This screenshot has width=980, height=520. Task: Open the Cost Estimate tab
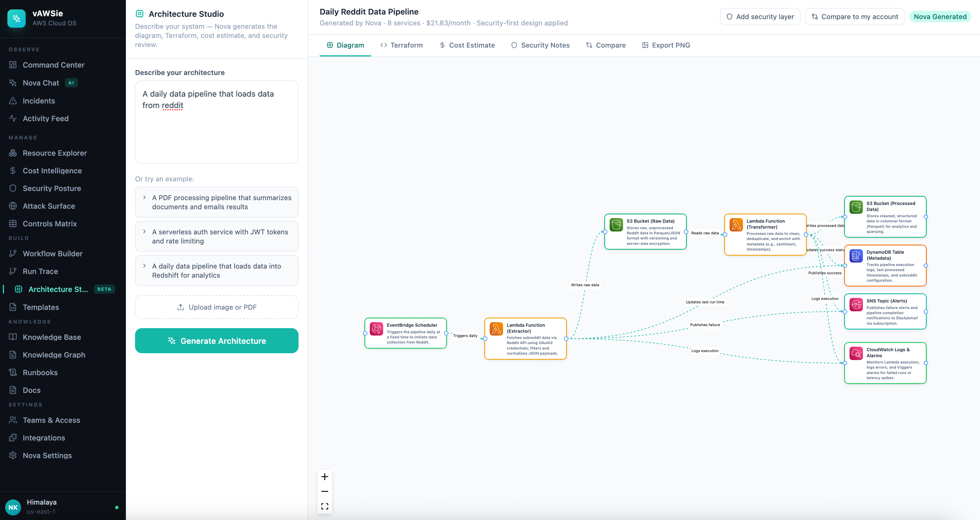point(467,45)
